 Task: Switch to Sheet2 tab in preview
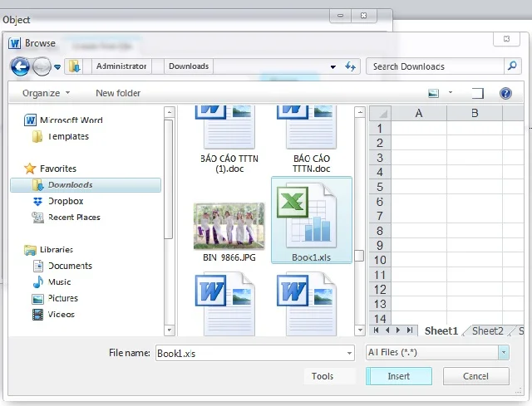(x=488, y=330)
